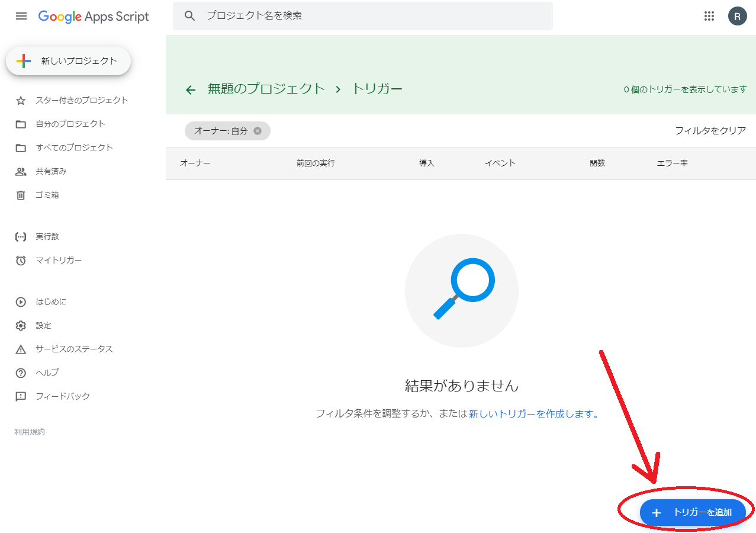The image size is (756, 533).
Task: Click the feedback icon for フィードバック
Action: coord(21,397)
